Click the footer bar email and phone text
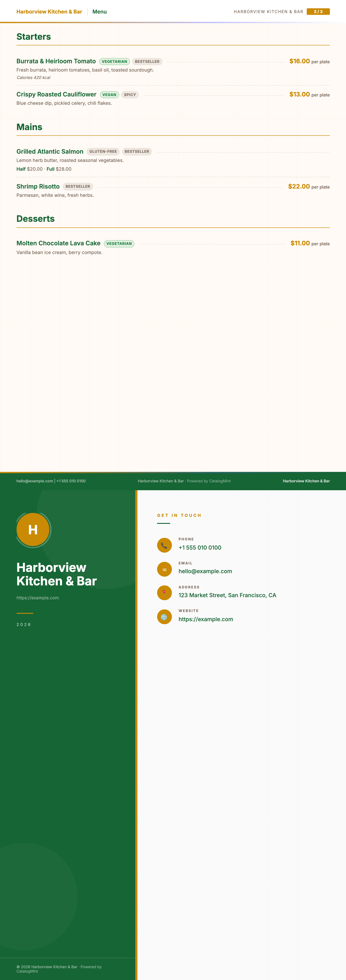The image size is (346, 980). [x=51, y=481]
